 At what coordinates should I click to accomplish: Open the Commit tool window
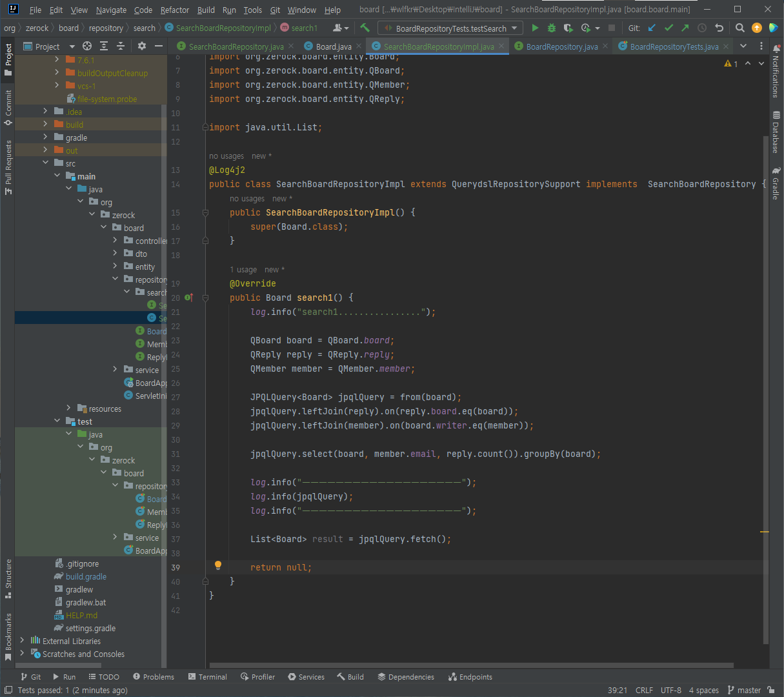8,107
